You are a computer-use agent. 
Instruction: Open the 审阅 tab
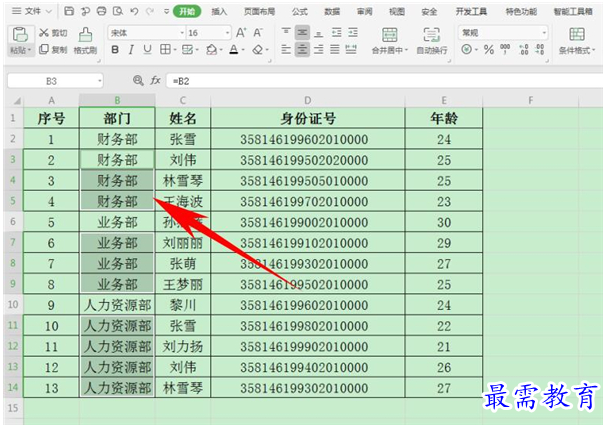(x=364, y=12)
